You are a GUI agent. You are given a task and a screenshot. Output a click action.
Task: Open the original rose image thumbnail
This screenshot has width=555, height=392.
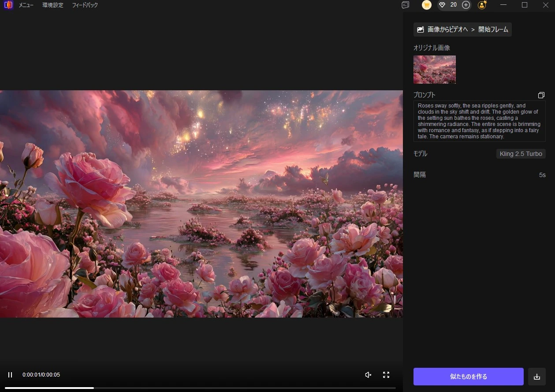[x=434, y=70]
